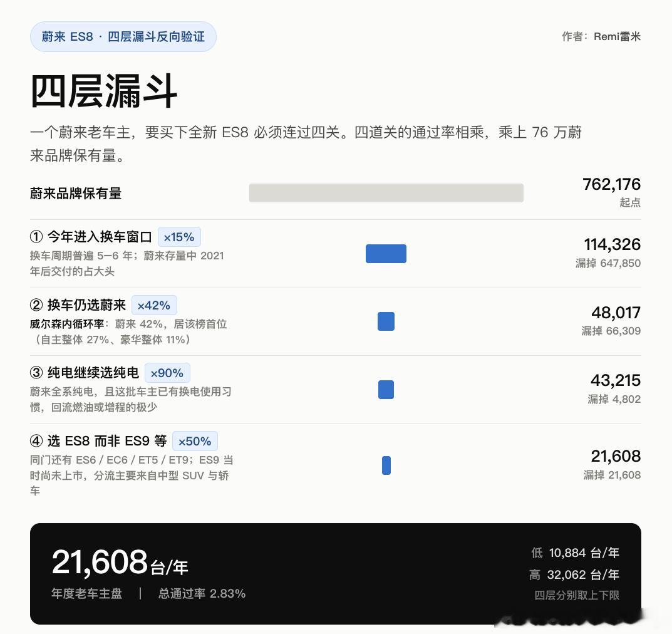The width and height of the screenshot is (672, 634).
Task: Click the 总通过率 2.83% text
Action: (202, 594)
